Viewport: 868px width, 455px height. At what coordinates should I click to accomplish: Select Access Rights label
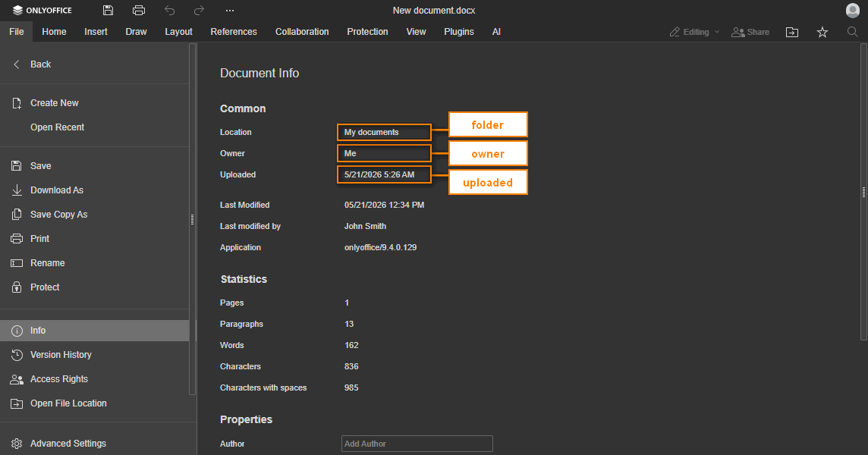(x=59, y=379)
